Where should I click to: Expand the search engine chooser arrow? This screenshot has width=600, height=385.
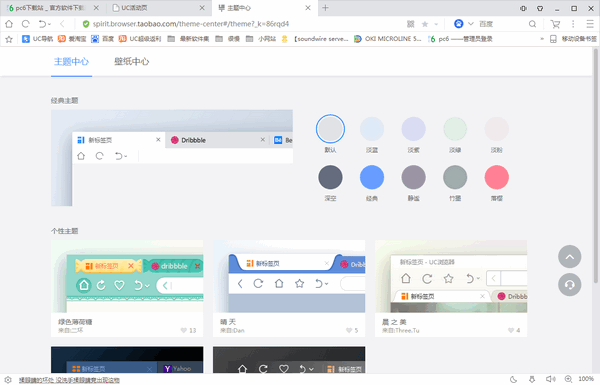[471, 24]
